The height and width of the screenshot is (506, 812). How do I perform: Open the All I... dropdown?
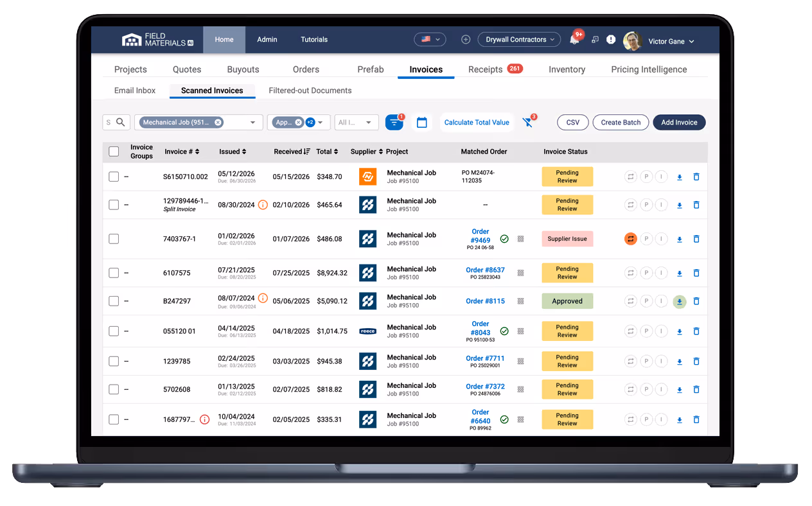click(357, 122)
